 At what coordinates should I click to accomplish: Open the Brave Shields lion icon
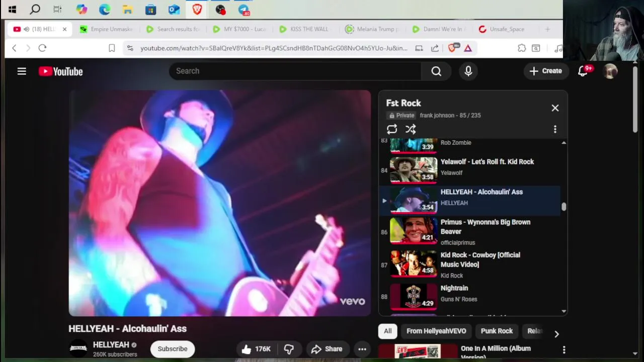[452, 48]
